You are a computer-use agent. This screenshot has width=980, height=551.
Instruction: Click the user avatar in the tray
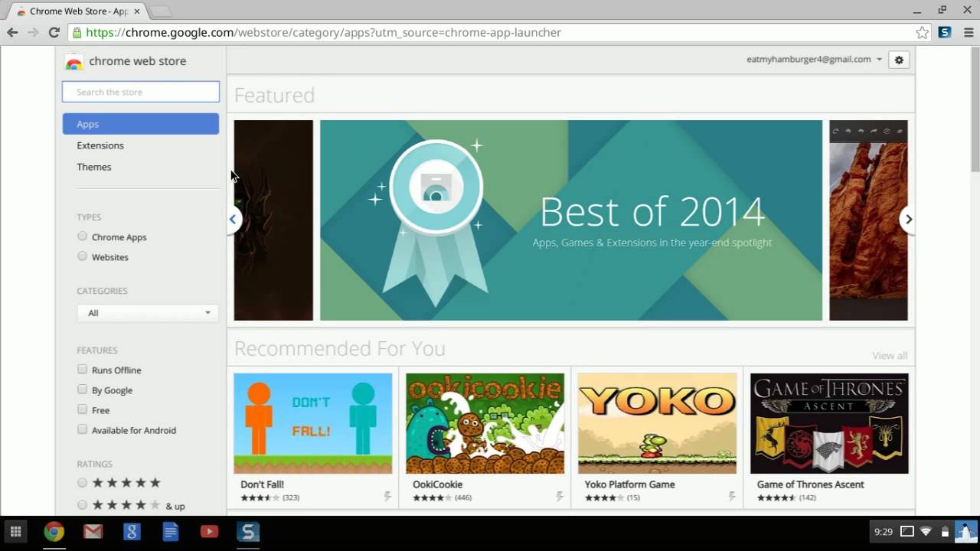pyautogui.click(x=966, y=532)
